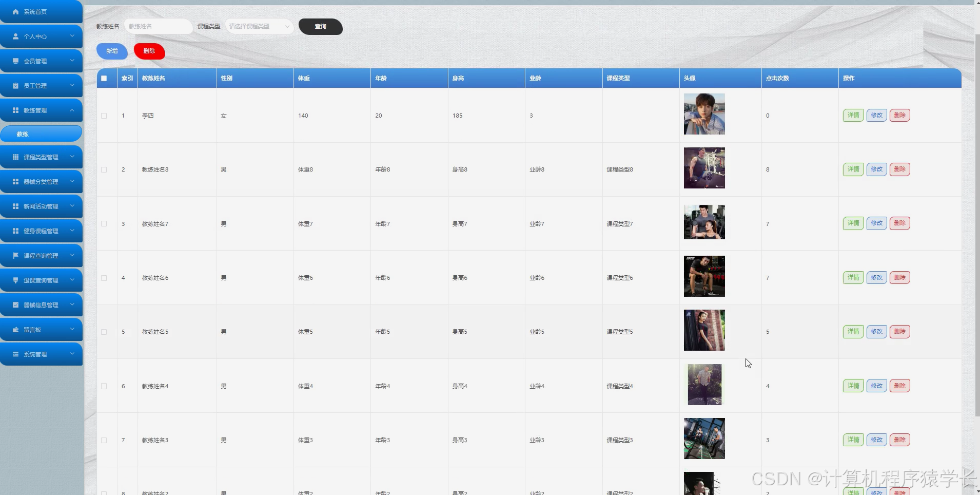Image resolution: width=980 pixels, height=495 pixels.
Task: Click the grid icon of 健身课程管理
Action: tap(15, 231)
